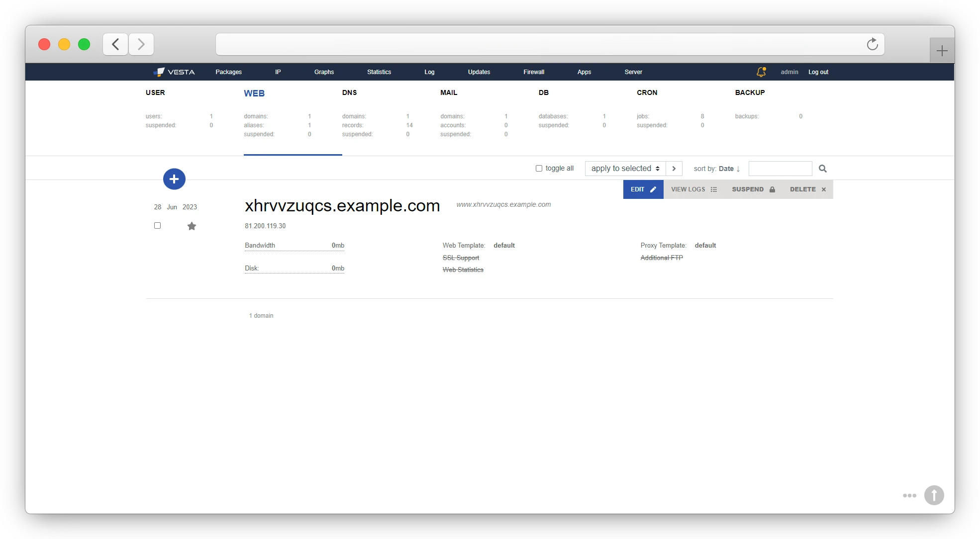Open the notifications bell
This screenshot has width=980, height=539.
[x=761, y=72]
